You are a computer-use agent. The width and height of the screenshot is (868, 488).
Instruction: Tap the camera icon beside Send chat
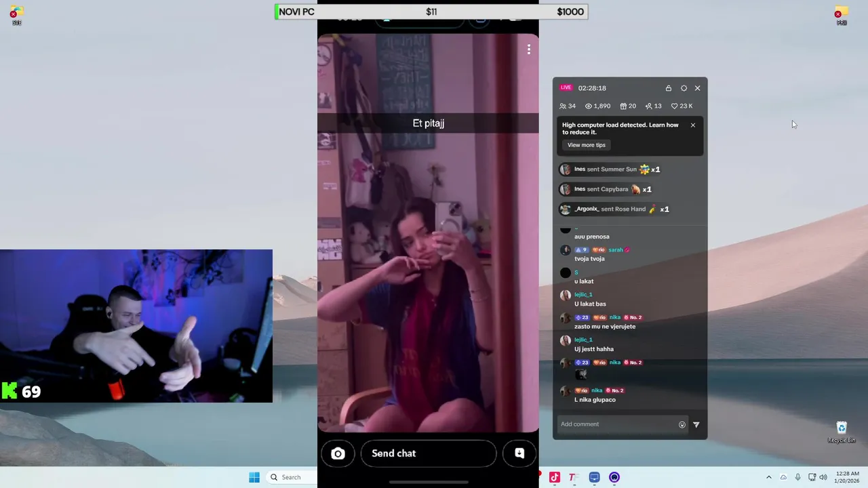(x=338, y=453)
